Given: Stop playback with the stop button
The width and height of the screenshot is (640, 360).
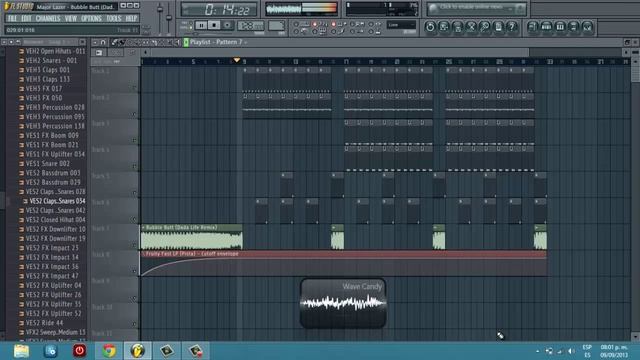Looking at the screenshot, I should (x=214, y=25).
